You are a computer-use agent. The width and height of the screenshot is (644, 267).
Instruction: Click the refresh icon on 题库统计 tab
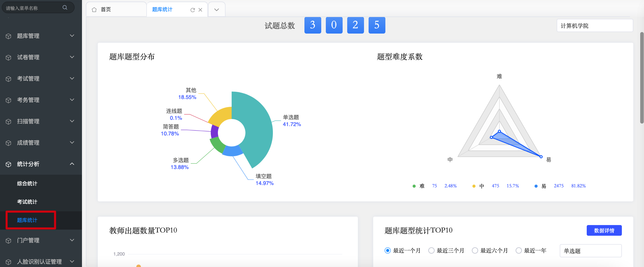[192, 10]
